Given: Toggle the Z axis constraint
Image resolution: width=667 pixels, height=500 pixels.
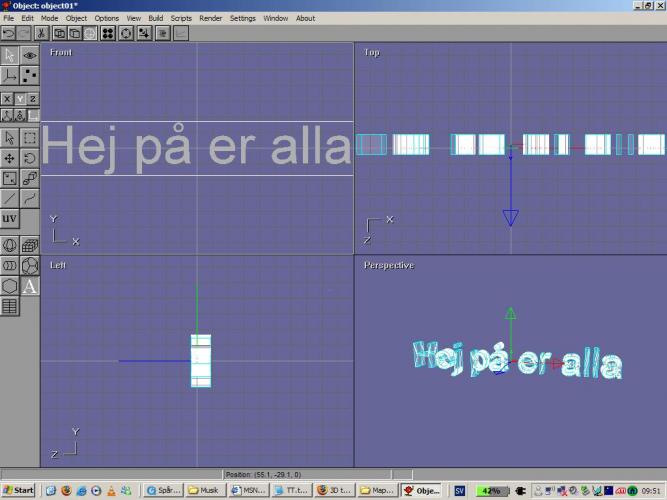Looking at the screenshot, I should coord(33,99).
